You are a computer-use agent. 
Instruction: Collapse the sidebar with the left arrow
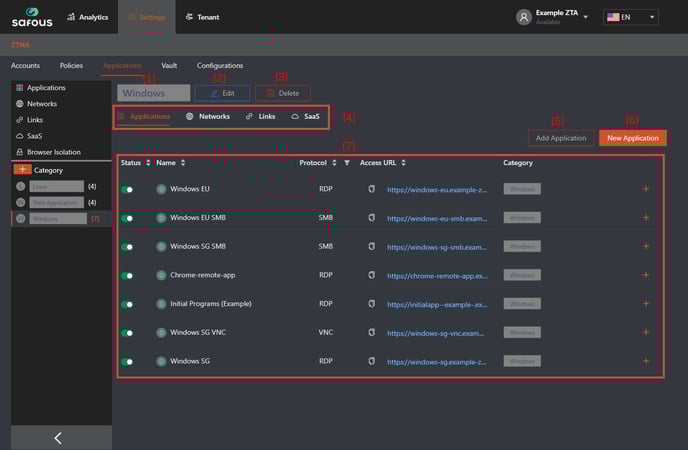point(56,437)
